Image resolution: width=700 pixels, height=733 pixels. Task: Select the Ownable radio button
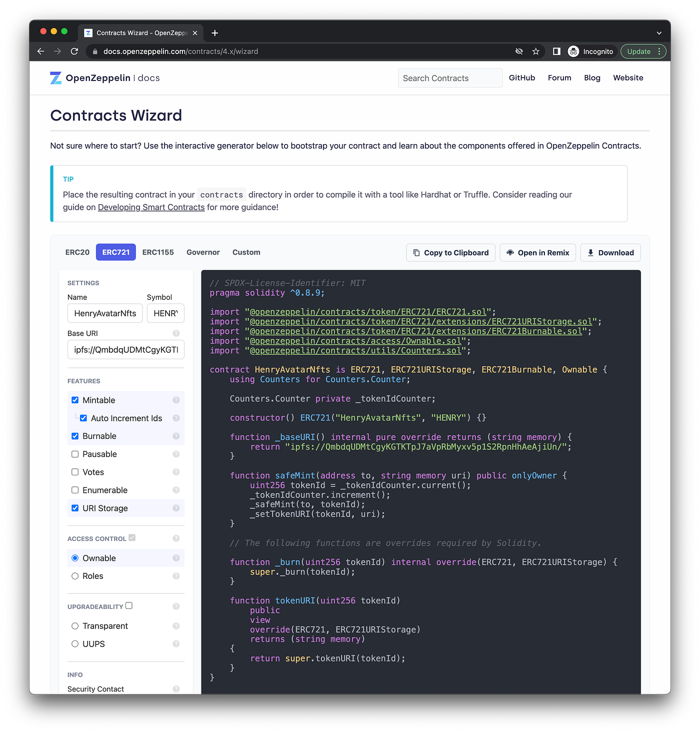coord(75,558)
